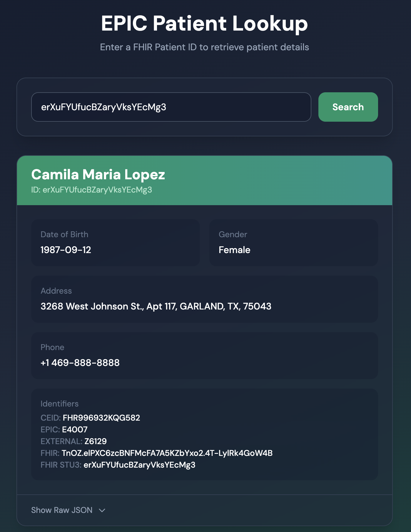Click the phone number +1 469-888-8888
Viewport: 411px width, 532px height.
[80, 363]
